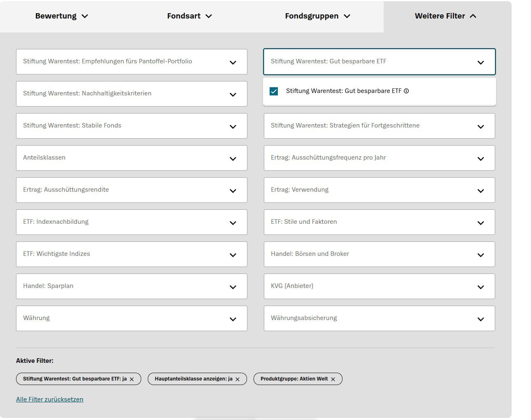Click info icon next to Gut besparbare ETF
Image resolution: width=531 pixels, height=420 pixels.
coord(406,91)
